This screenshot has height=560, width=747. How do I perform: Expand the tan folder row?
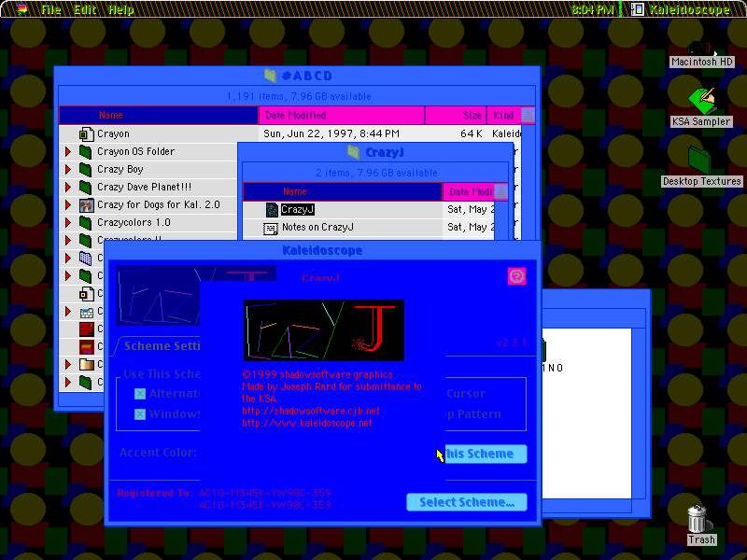tap(68, 365)
